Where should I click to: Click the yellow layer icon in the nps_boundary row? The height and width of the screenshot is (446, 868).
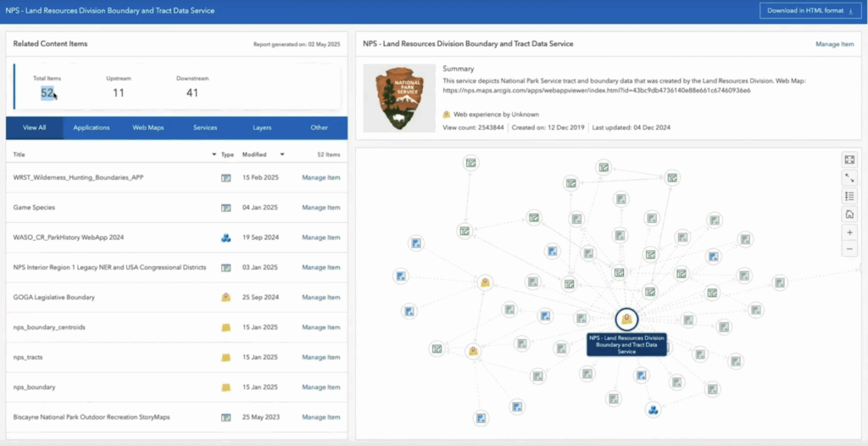(x=225, y=387)
